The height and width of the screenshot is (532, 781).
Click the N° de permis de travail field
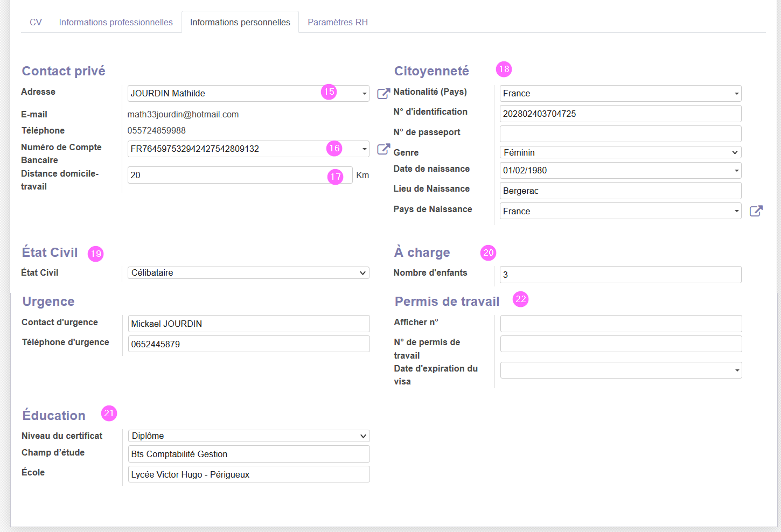[621, 344]
